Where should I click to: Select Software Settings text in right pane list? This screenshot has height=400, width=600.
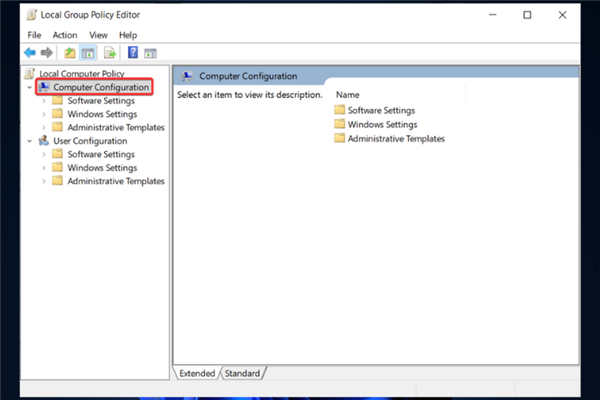tap(382, 110)
